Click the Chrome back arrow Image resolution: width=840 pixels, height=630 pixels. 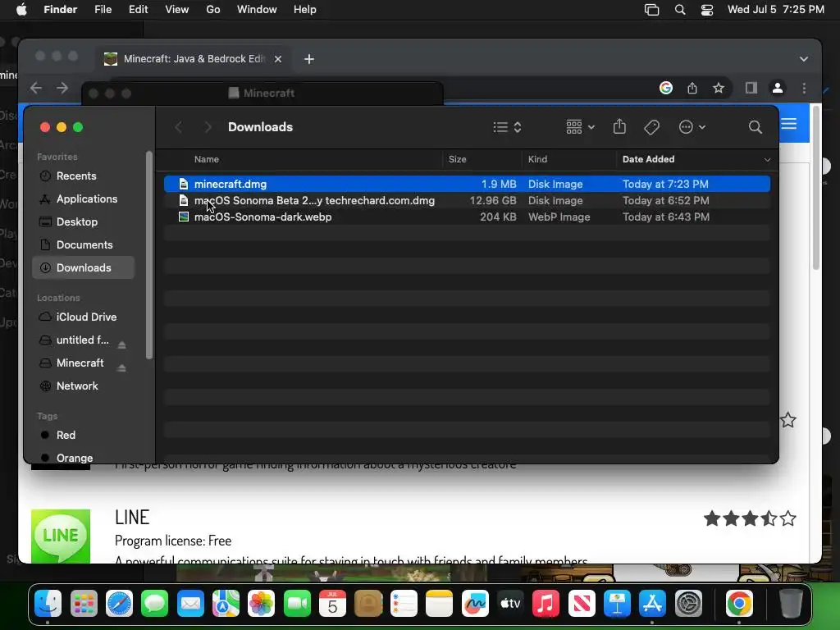pyautogui.click(x=36, y=88)
